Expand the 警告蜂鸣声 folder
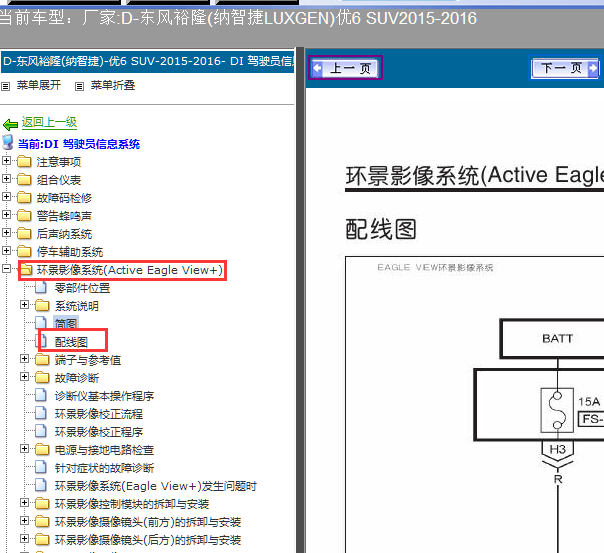 6,214
